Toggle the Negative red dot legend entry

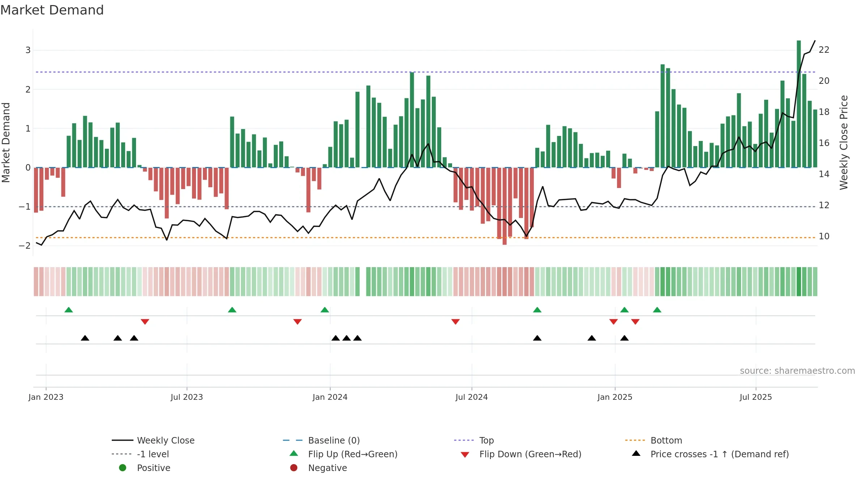pyautogui.click(x=319, y=468)
